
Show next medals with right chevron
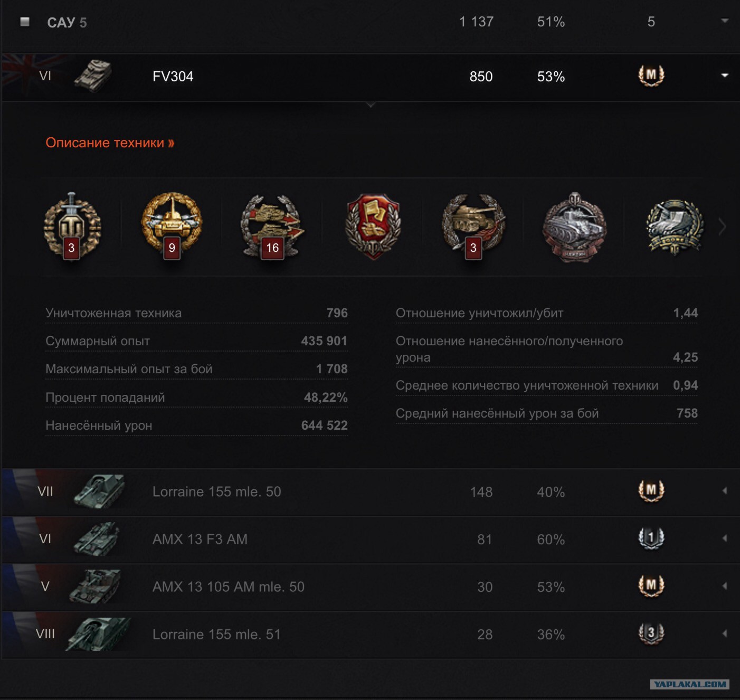click(723, 227)
